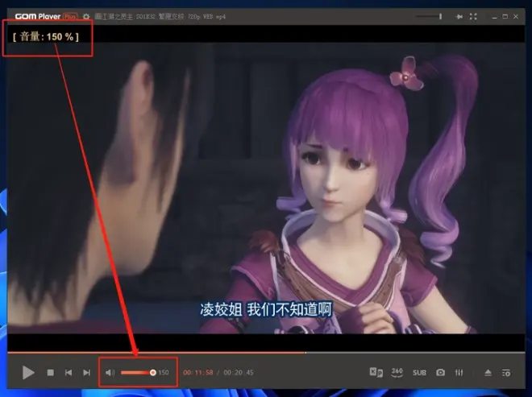
Task: Click the title bar opacity slider
Action: (x=429, y=16)
